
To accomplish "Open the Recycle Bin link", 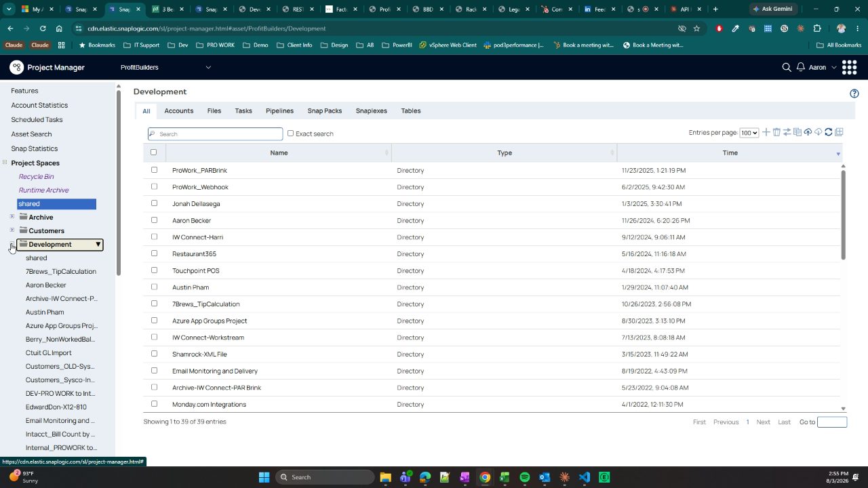I will tap(36, 176).
